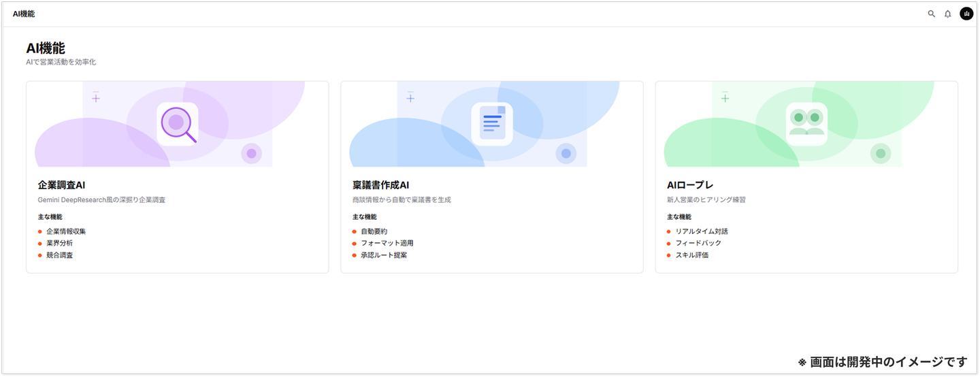Open the search icon in header
Image resolution: width=980 pixels, height=377 pixels.
click(932, 14)
